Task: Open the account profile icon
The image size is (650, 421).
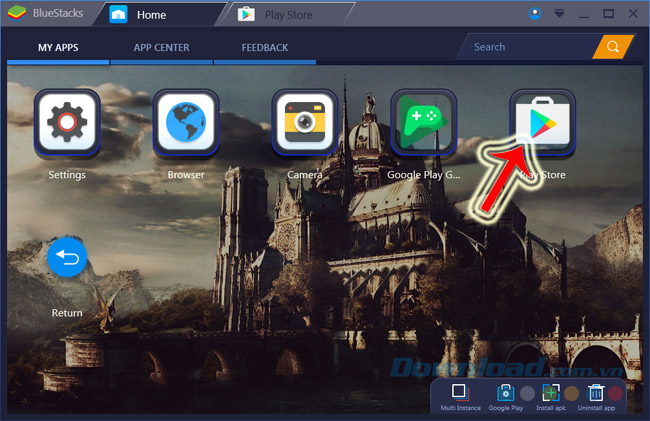Action: 535,14
